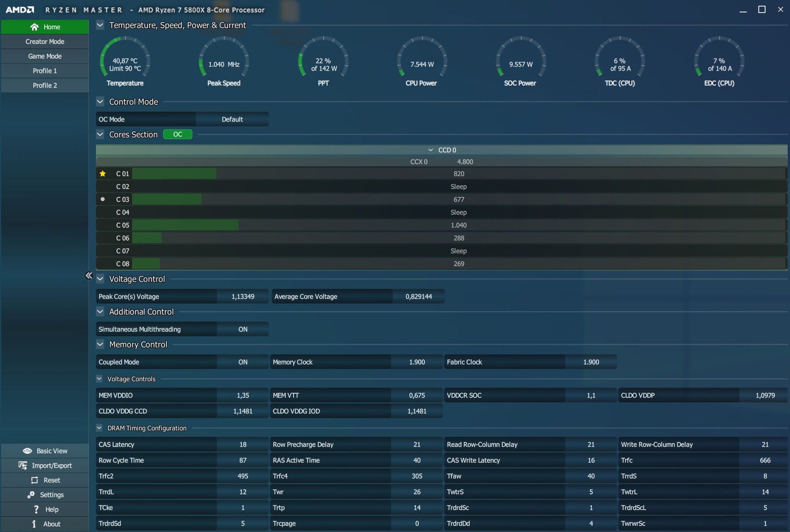Image resolution: width=790 pixels, height=532 pixels.
Task: Collapse the Cores Section chevron
Action: coord(100,134)
